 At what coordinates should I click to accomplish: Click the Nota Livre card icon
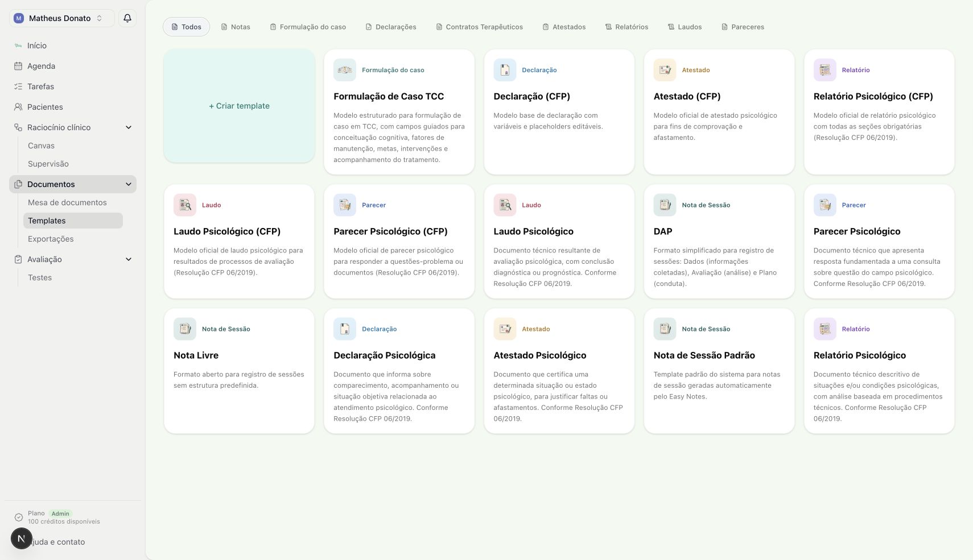[185, 329]
